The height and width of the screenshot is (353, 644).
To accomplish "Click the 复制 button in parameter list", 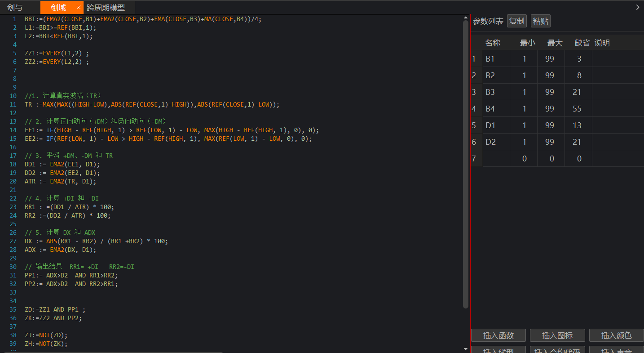I will click(x=516, y=21).
